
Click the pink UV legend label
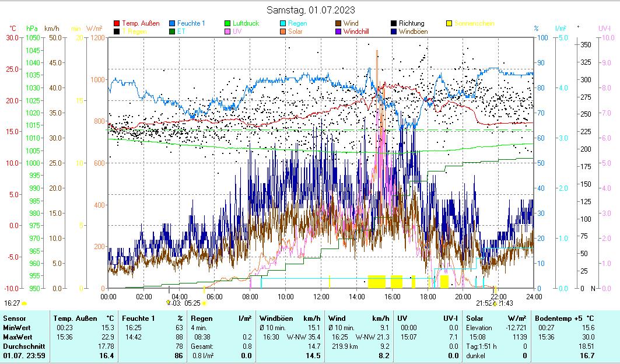click(237, 32)
